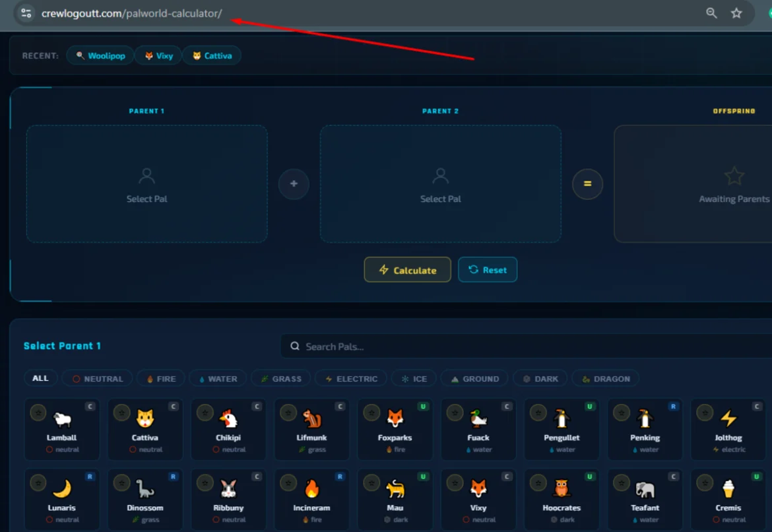Show ALL pal types filter
Screen dimensions: 772x532
click(40, 378)
